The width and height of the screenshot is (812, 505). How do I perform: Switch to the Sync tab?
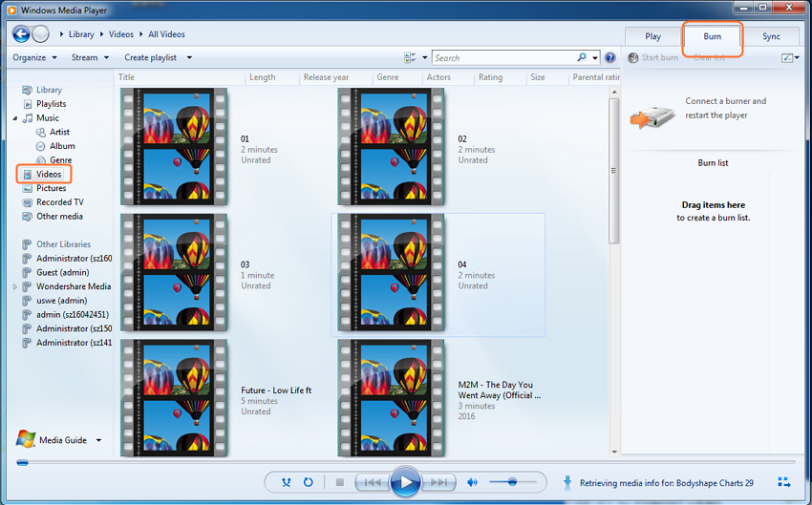[771, 36]
